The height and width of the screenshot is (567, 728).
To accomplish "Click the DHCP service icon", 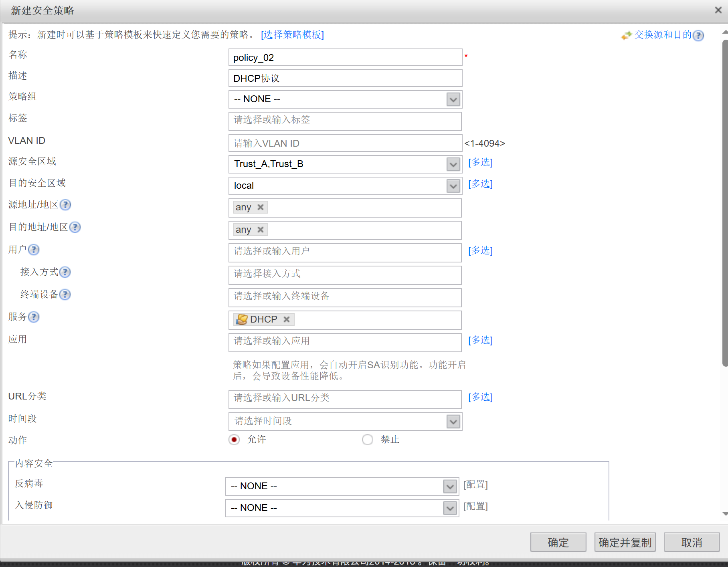I will (242, 319).
